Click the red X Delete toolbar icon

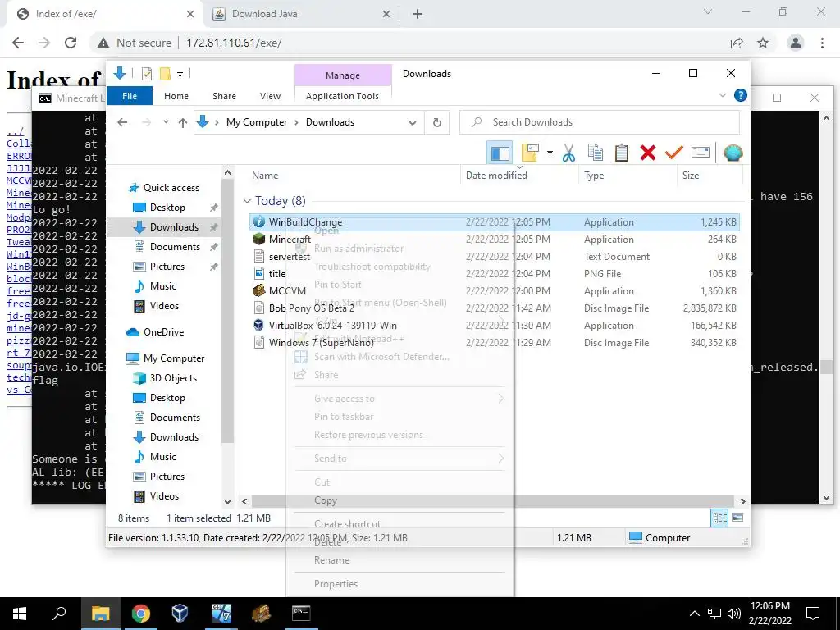tap(648, 153)
